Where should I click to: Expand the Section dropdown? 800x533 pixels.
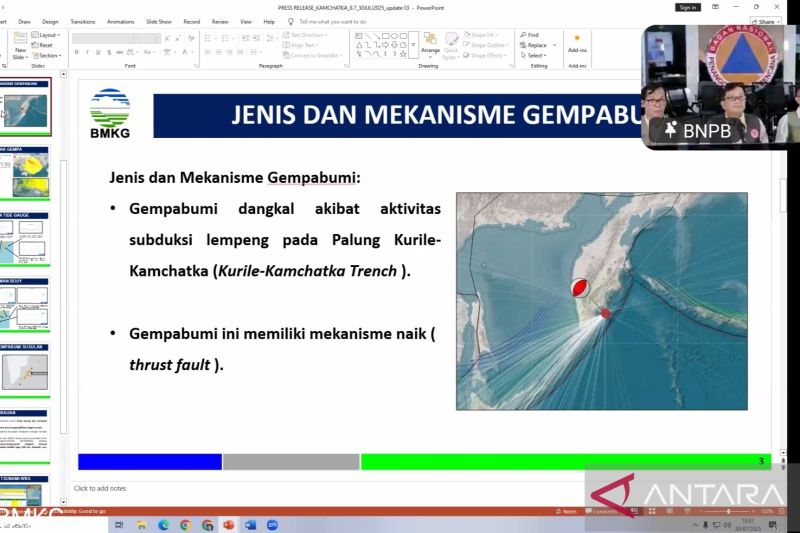pyautogui.click(x=48, y=56)
